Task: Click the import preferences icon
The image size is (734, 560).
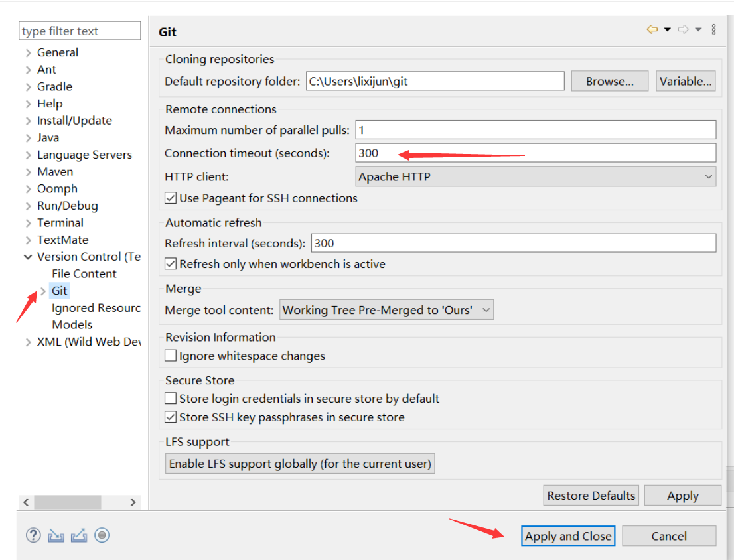Action: (x=56, y=535)
